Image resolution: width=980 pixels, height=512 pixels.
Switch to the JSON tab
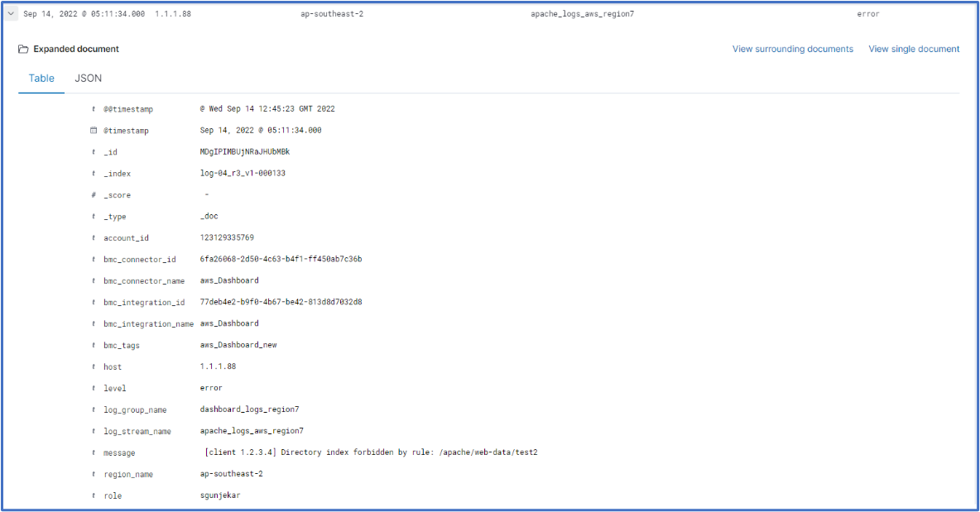(x=88, y=78)
